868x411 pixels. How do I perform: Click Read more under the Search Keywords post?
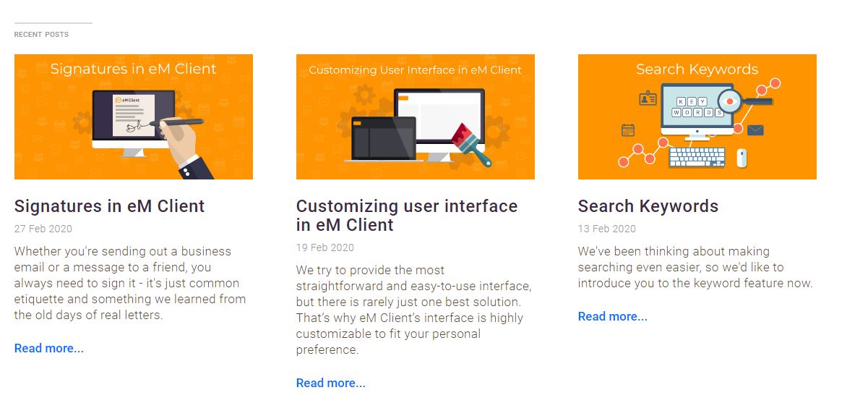tap(613, 316)
